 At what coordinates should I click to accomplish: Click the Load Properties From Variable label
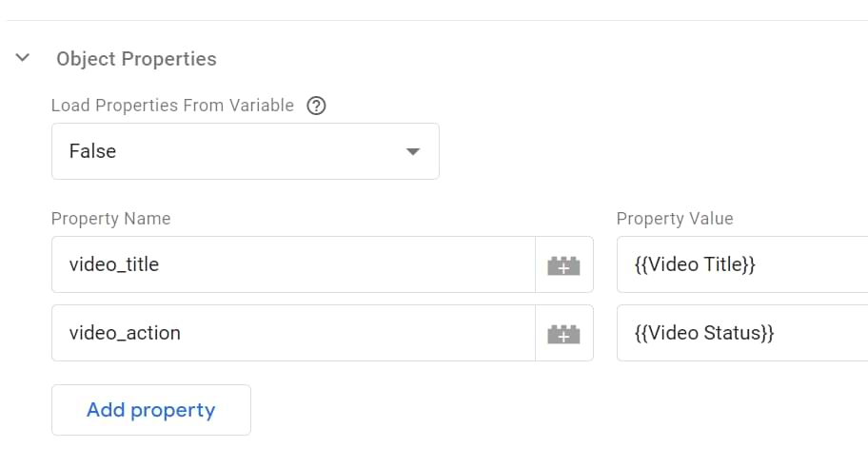(x=172, y=106)
